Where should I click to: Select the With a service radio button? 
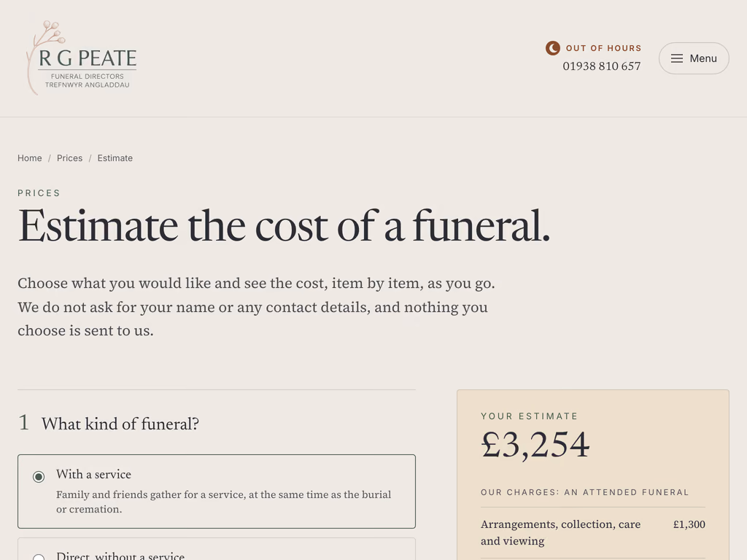point(39,477)
